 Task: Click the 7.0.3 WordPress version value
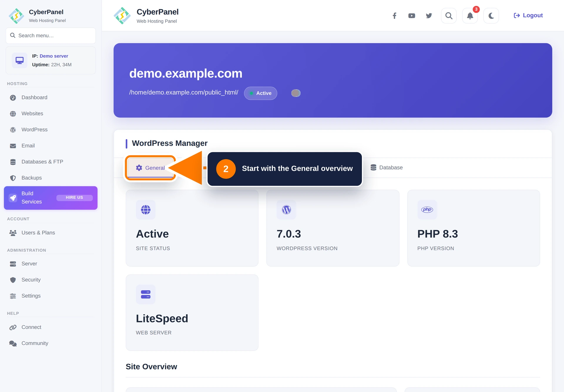(x=289, y=234)
